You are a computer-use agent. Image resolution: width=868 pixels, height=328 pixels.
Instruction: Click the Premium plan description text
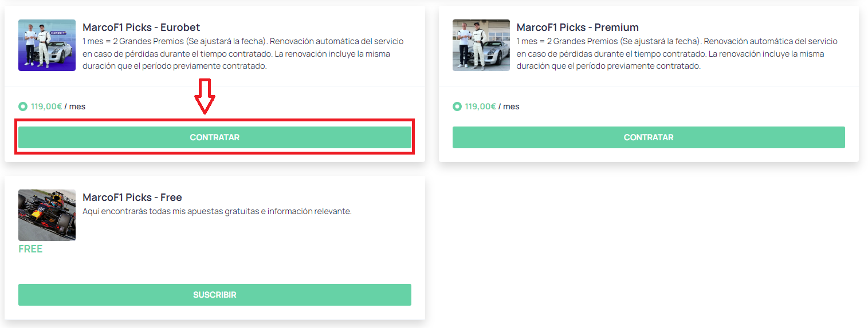click(x=677, y=54)
